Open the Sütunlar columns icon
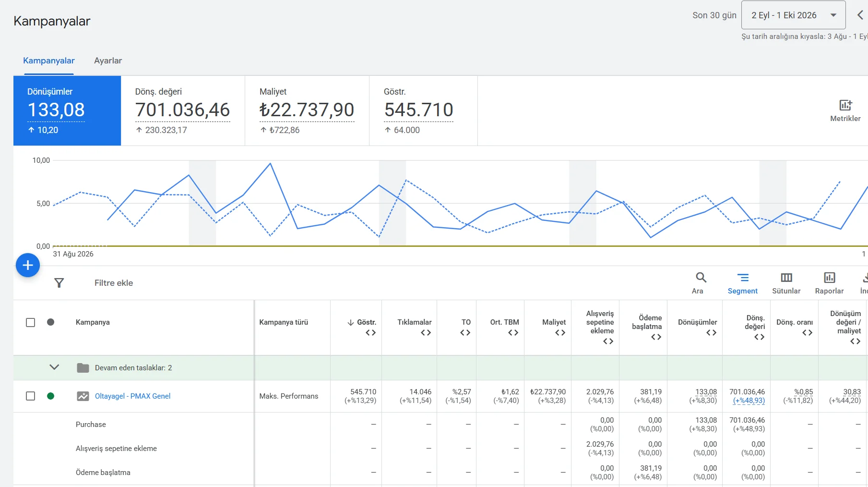The width and height of the screenshot is (868, 487). click(x=786, y=278)
